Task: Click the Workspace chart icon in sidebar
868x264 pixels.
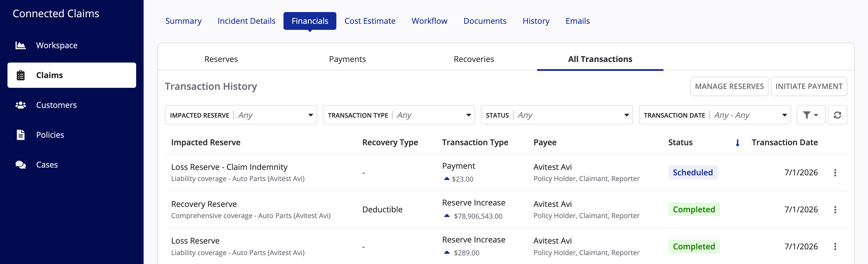Action: click(21, 45)
